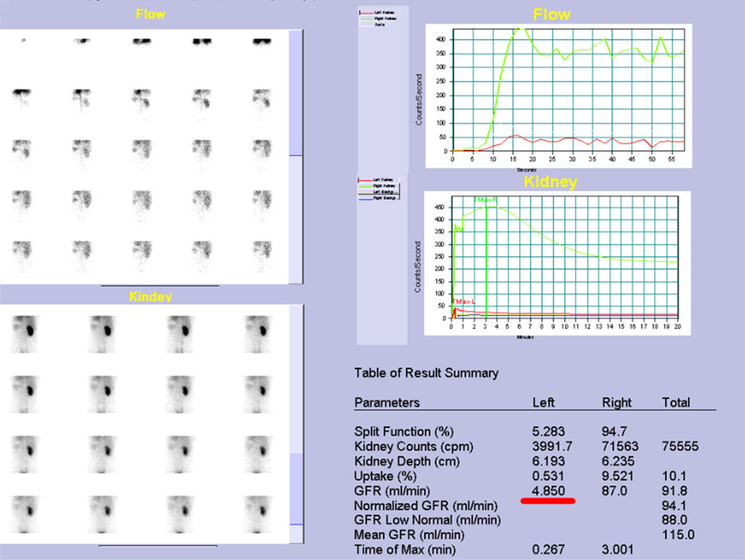The height and width of the screenshot is (560, 745).
Task: Toggle the Left Kidney curve in Kidney legend
Action: point(385,180)
